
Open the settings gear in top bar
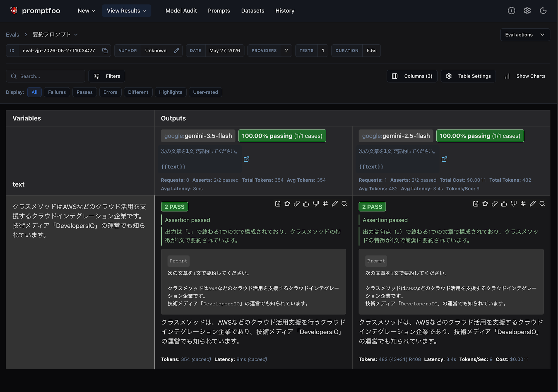527,11
